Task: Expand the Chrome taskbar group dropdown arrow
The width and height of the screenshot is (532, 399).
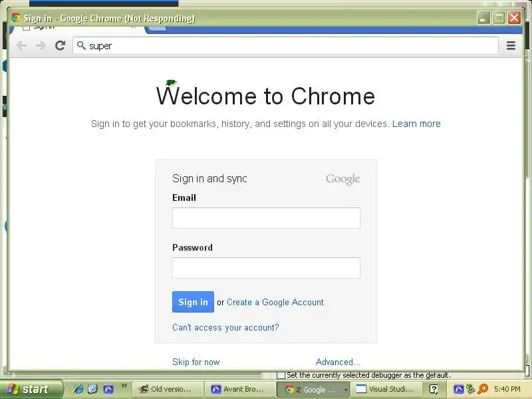Action: [x=346, y=390]
